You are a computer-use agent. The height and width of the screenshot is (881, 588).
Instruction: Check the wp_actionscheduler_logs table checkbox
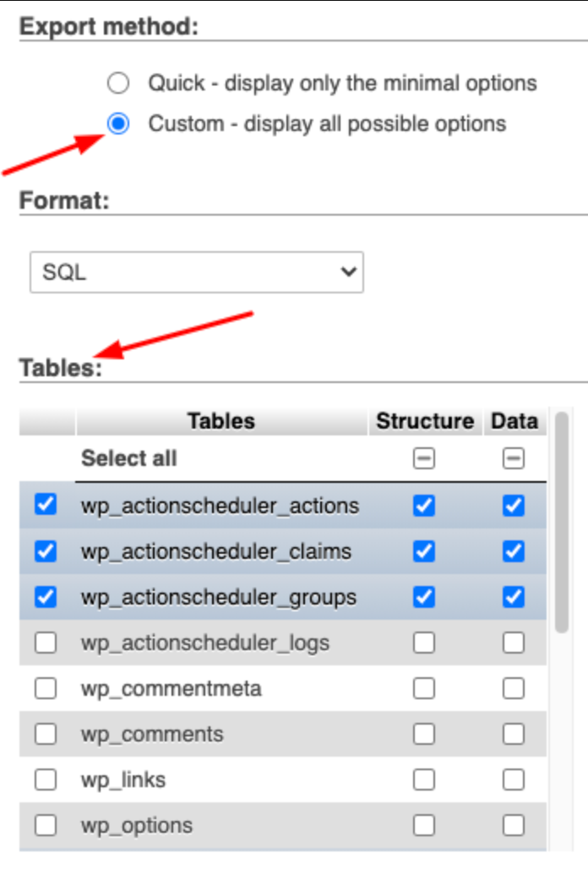[x=46, y=643]
